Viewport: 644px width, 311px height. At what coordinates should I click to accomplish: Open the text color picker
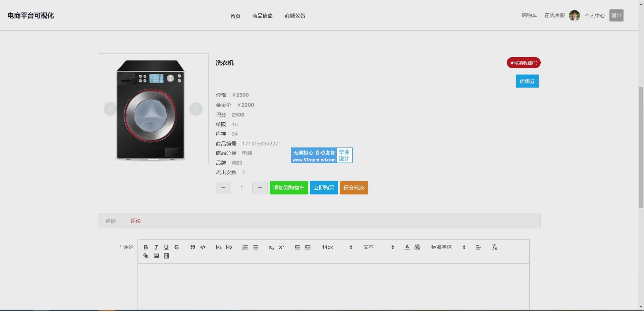pos(407,247)
